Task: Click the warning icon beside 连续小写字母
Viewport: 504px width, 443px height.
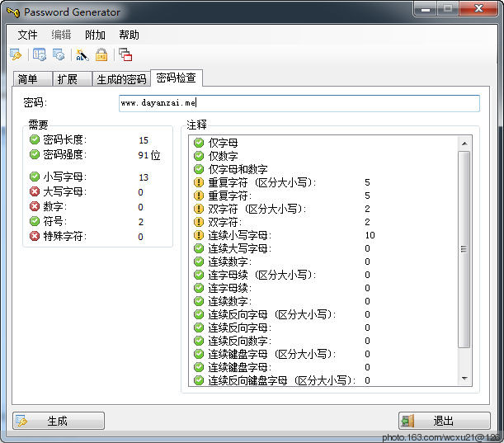Action: 199,235
